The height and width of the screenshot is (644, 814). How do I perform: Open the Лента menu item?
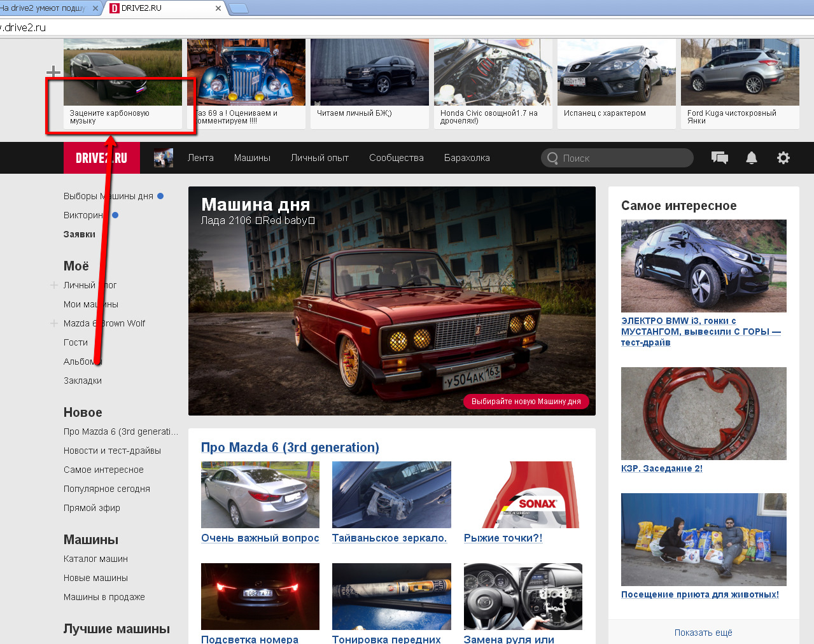200,158
